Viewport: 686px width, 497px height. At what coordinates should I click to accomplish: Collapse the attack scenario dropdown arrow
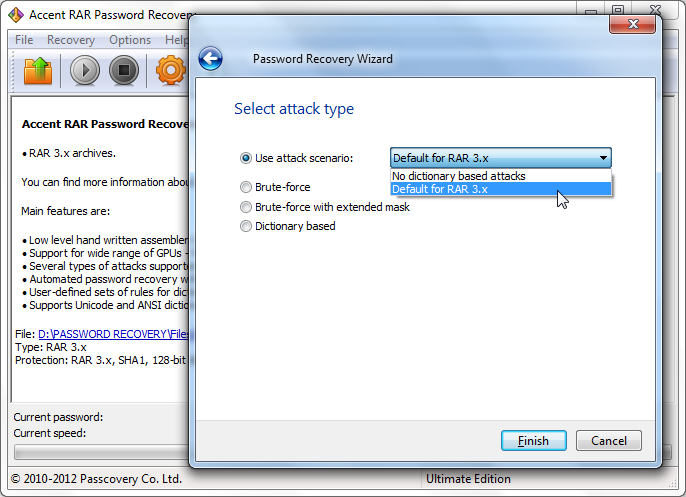[x=603, y=158]
